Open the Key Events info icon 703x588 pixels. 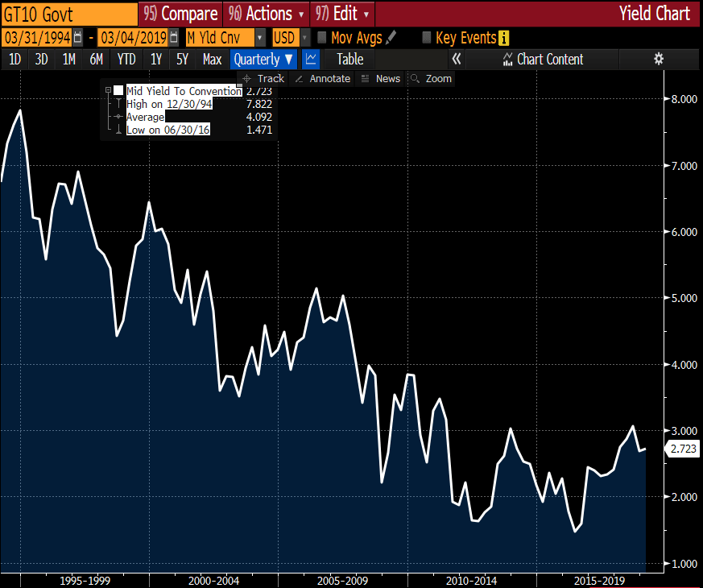[x=504, y=38]
